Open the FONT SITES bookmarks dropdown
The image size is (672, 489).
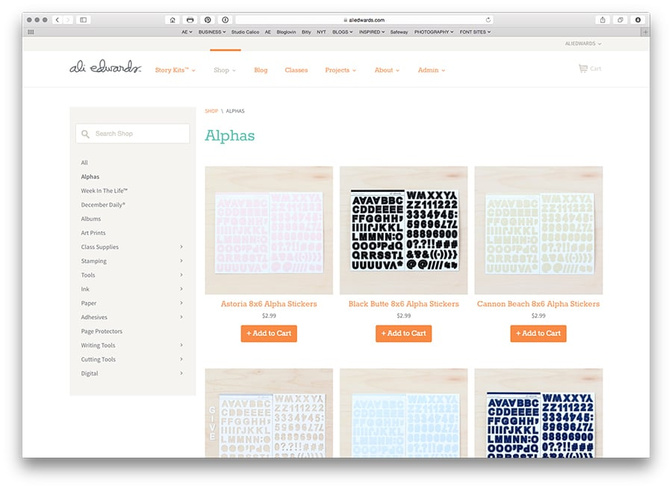[475, 32]
